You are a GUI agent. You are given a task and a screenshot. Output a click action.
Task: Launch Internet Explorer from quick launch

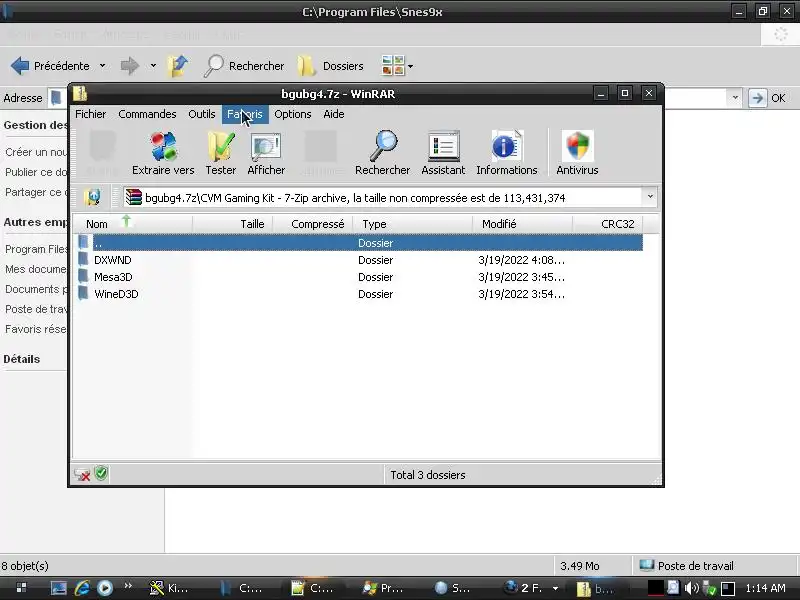pyautogui.click(x=82, y=588)
